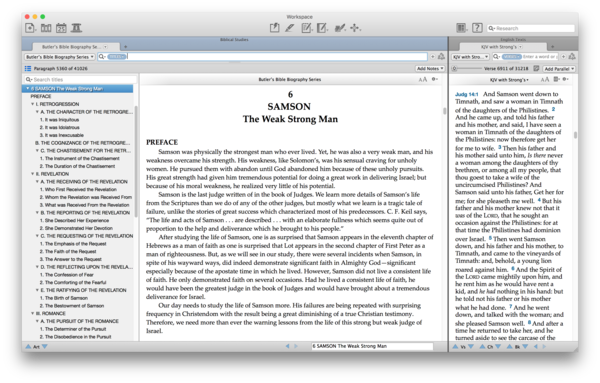Open the workspace columns layout icon
Viewport: 600px width, 383px height.
point(461,28)
